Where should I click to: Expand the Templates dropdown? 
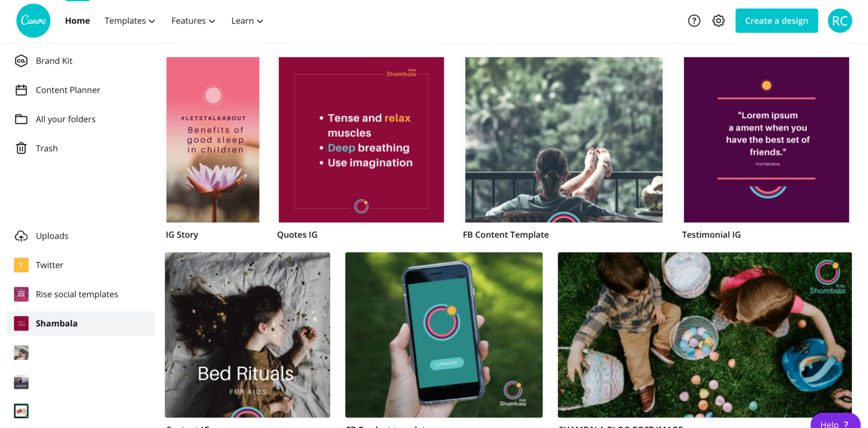(130, 21)
